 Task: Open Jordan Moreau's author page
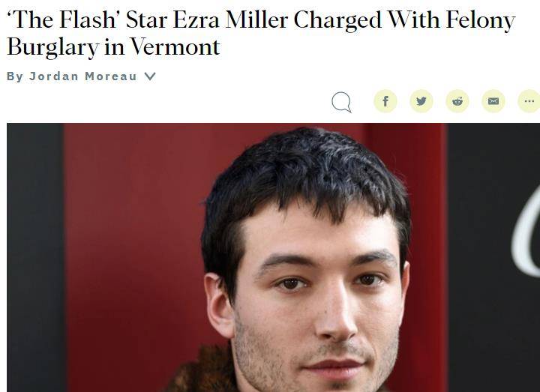pos(83,76)
